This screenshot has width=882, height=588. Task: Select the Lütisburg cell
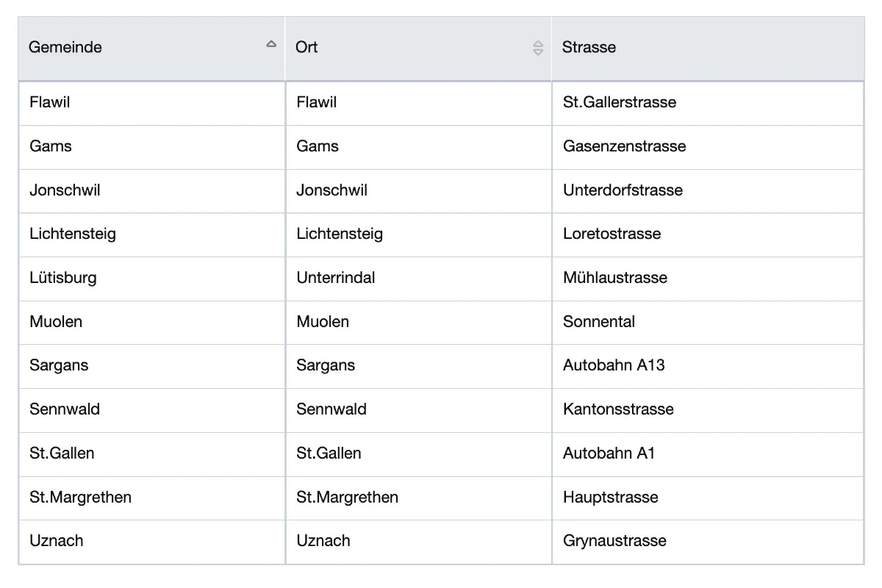click(151, 279)
